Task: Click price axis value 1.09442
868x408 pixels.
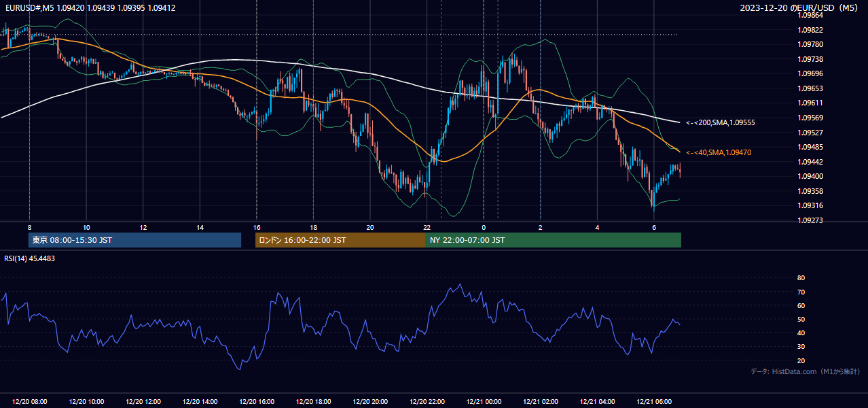Action: (810, 163)
